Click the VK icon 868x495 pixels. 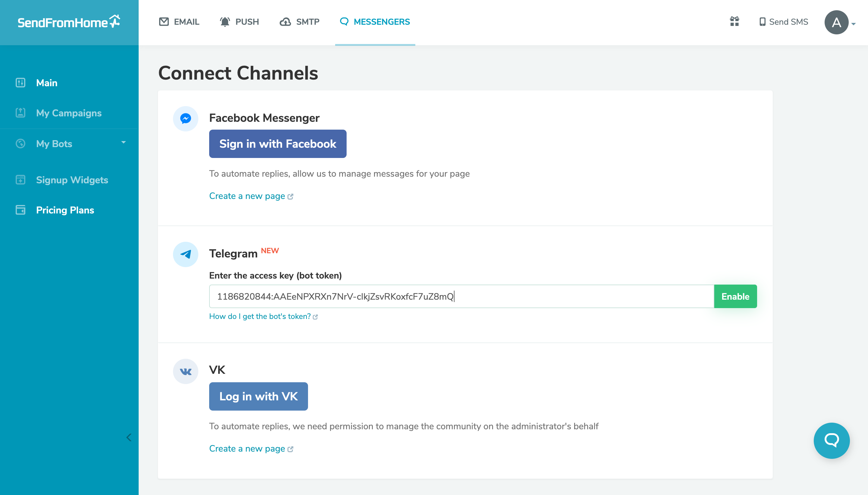(186, 370)
